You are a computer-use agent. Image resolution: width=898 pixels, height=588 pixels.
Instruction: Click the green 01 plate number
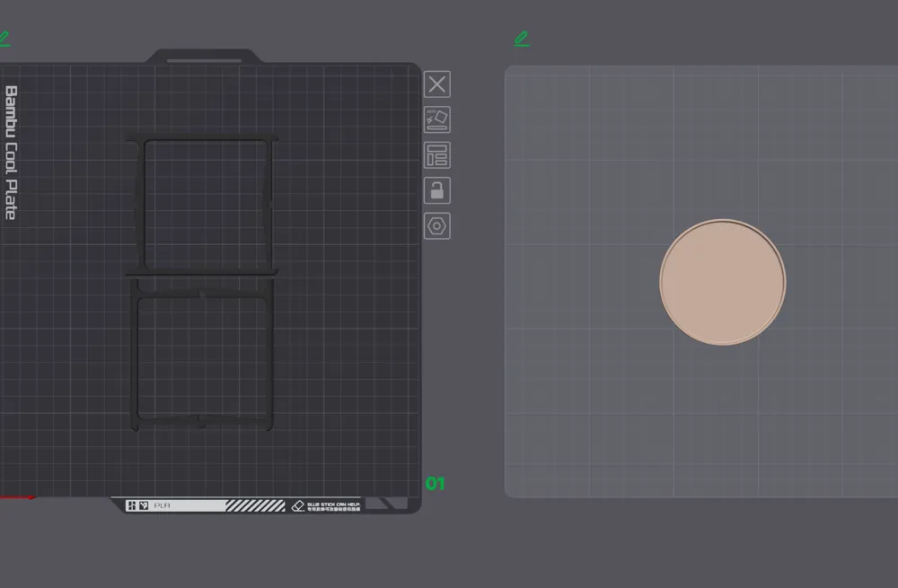pyautogui.click(x=436, y=484)
